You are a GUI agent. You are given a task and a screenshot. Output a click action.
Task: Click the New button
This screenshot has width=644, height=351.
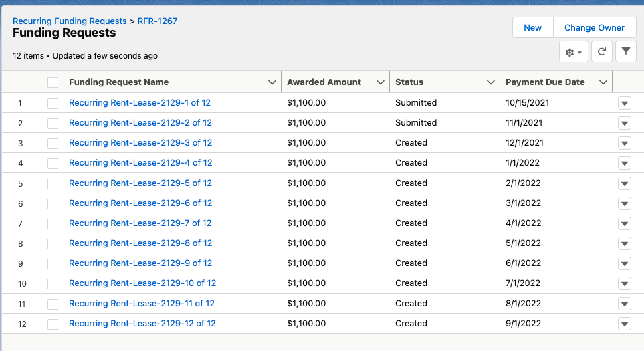(x=532, y=28)
